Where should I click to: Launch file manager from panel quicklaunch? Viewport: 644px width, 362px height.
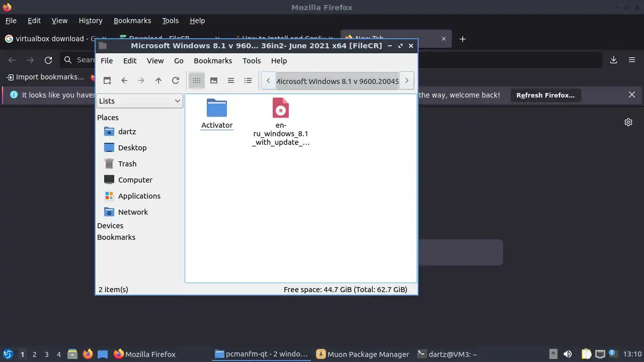72,354
